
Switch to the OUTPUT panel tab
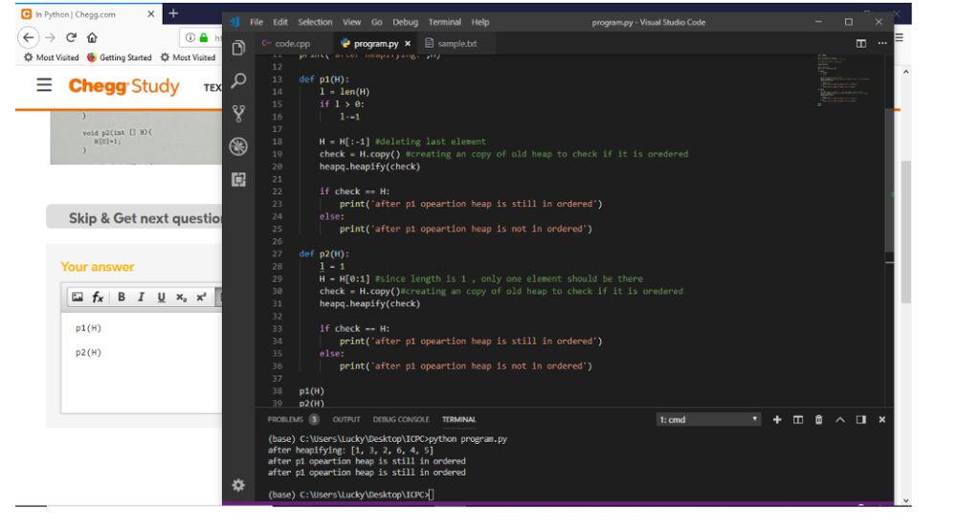tap(346, 420)
